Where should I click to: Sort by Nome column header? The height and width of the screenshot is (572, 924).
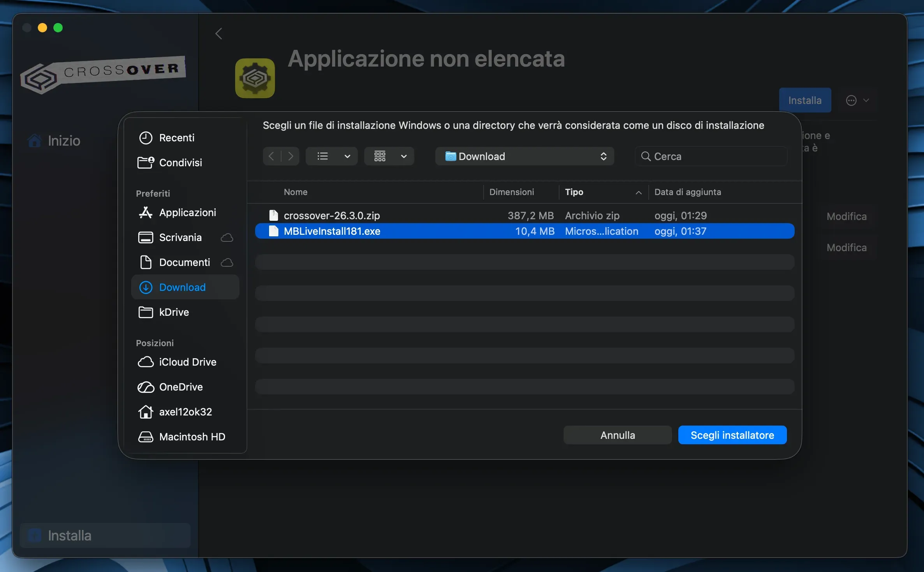click(x=296, y=192)
